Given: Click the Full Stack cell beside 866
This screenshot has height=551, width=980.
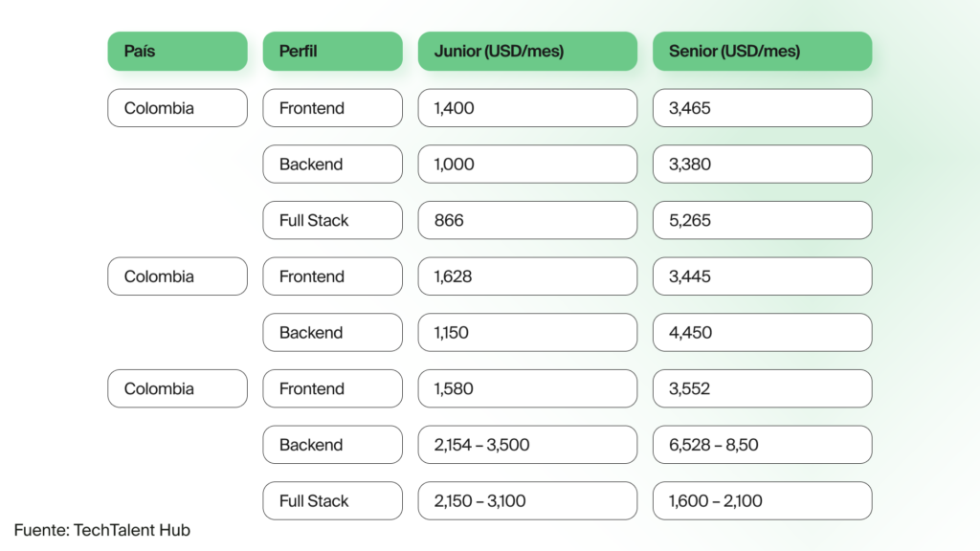Looking at the screenshot, I should point(332,220).
